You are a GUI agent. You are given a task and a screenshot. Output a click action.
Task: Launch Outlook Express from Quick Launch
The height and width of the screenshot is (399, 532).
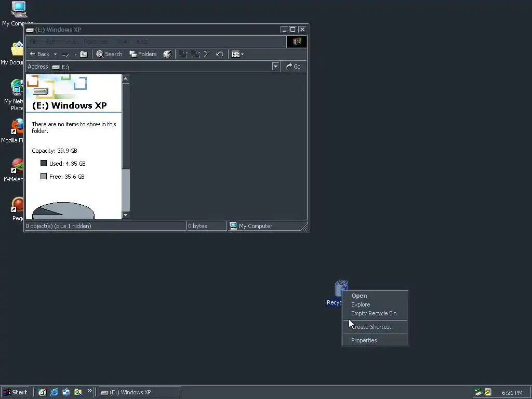66,392
